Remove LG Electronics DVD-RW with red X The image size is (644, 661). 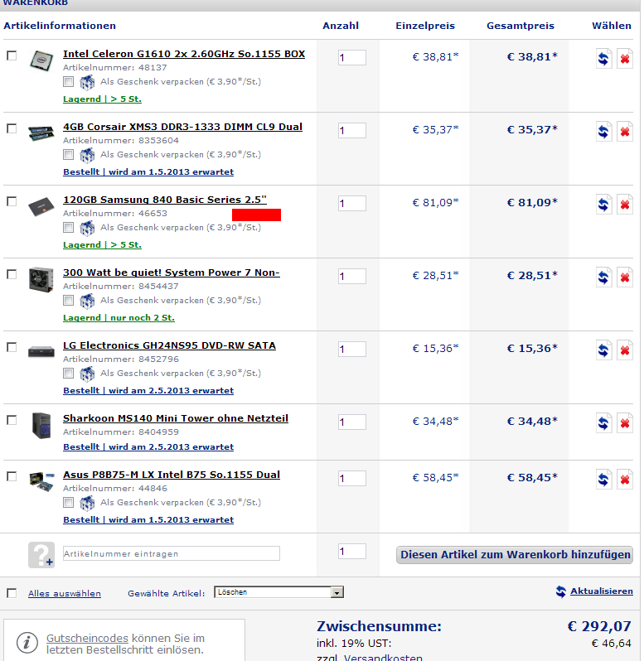tap(625, 350)
